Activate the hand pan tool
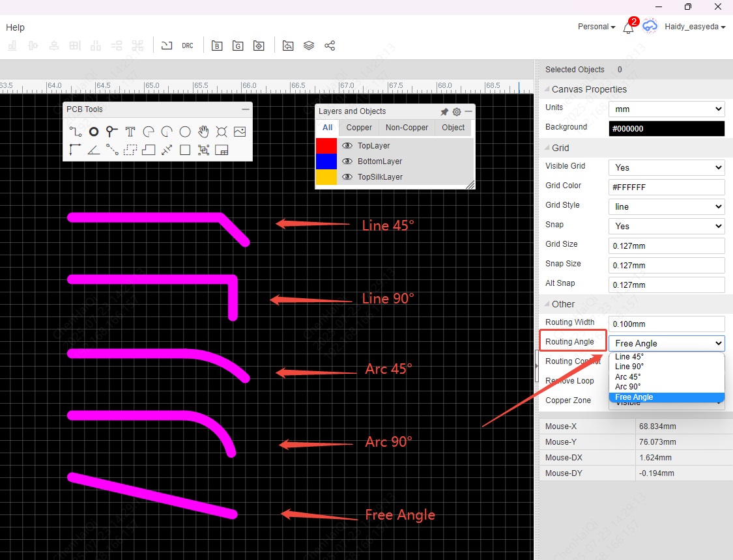Screen dimensions: 733x560 (203, 132)
